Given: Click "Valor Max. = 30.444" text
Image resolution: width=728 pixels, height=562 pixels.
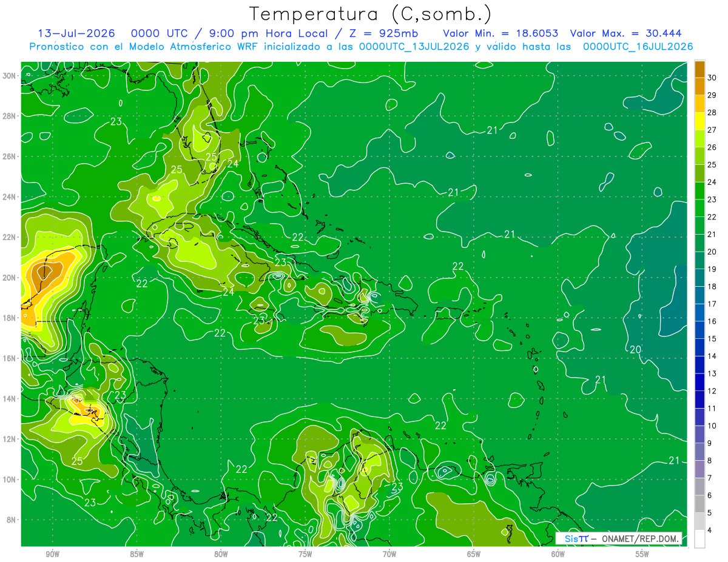Looking at the screenshot, I should coord(625,33).
